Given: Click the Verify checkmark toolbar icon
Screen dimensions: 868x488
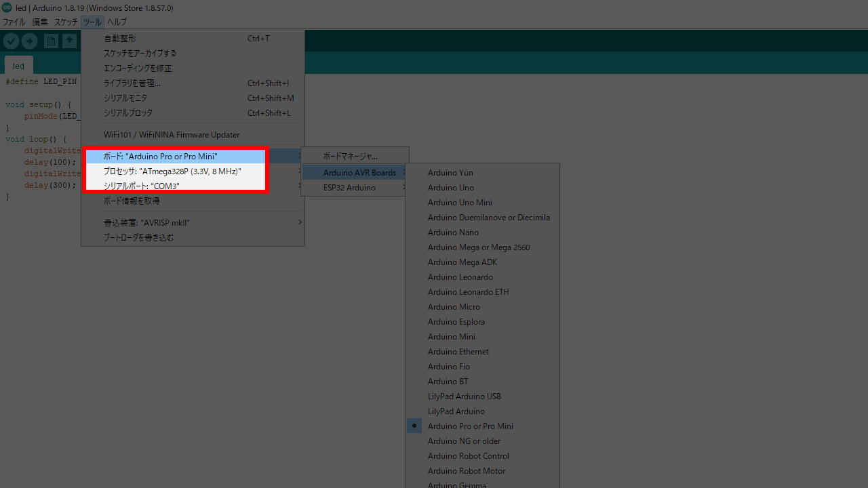Looking at the screenshot, I should (11, 41).
